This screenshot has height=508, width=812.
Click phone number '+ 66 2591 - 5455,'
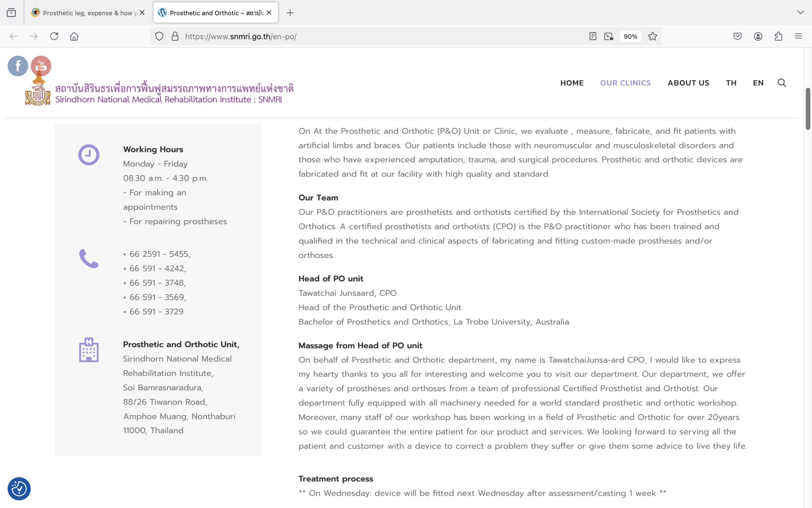coord(157,254)
